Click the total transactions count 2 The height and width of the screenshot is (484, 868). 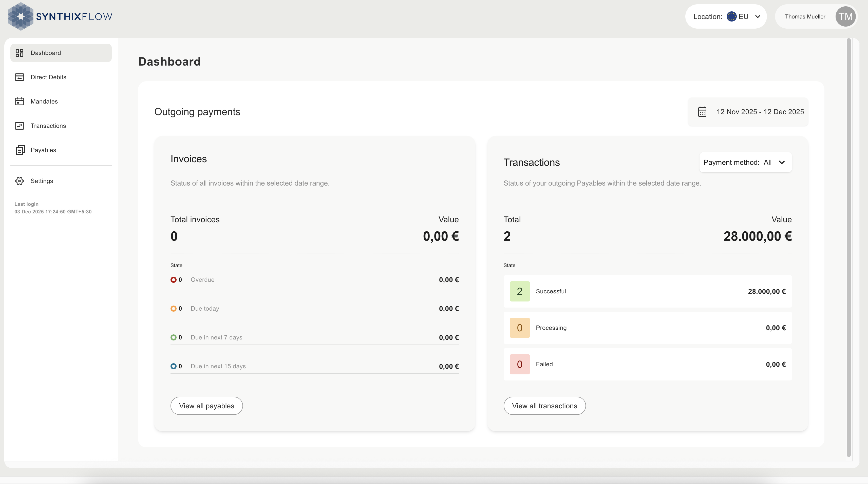coord(507,236)
